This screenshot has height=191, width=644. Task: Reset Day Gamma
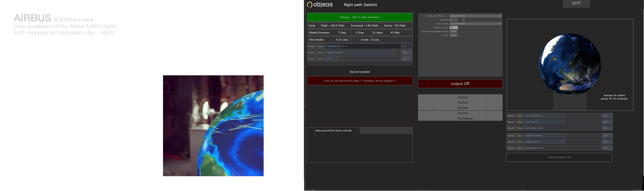(x=511, y=122)
